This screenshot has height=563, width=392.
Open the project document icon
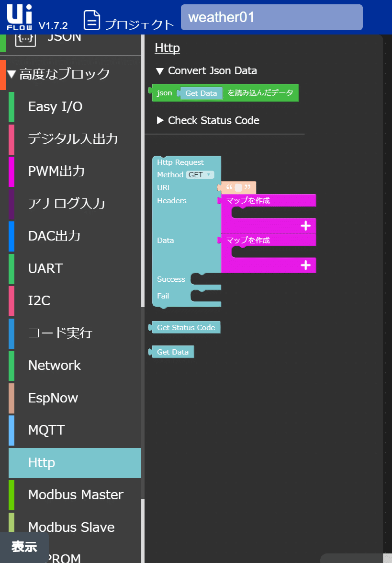pyautogui.click(x=92, y=20)
